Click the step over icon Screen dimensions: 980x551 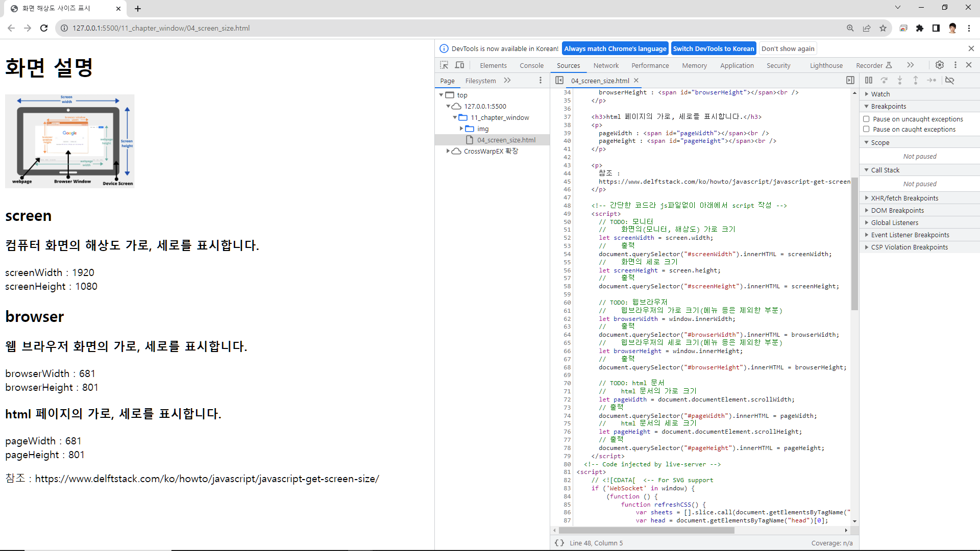coord(885,80)
